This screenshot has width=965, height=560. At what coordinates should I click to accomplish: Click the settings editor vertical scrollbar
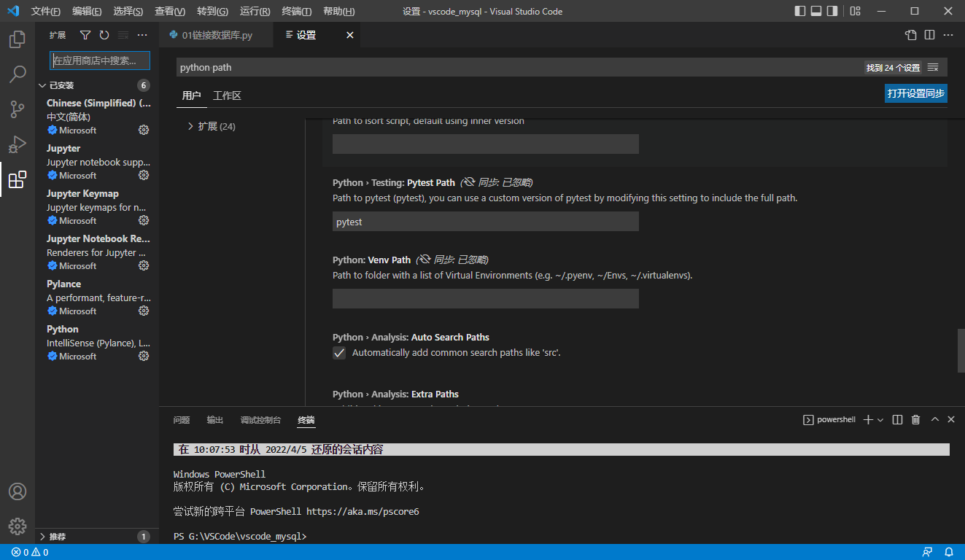tap(961, 351)
